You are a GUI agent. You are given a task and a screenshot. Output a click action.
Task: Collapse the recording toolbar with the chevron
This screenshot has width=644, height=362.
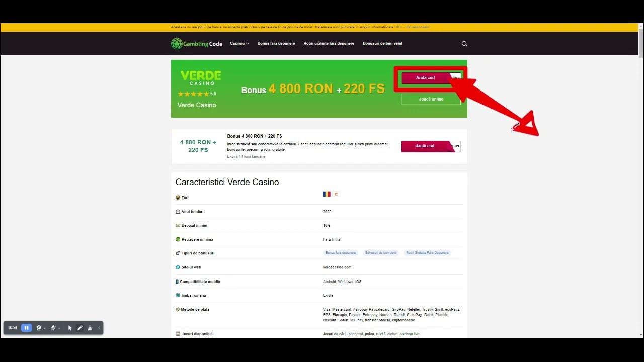(x=99, y=328)
